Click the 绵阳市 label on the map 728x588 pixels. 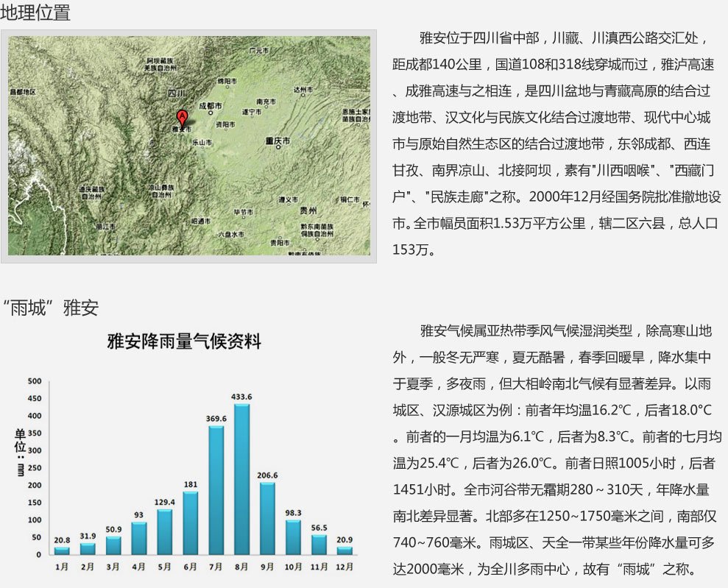tap(227, 80)
